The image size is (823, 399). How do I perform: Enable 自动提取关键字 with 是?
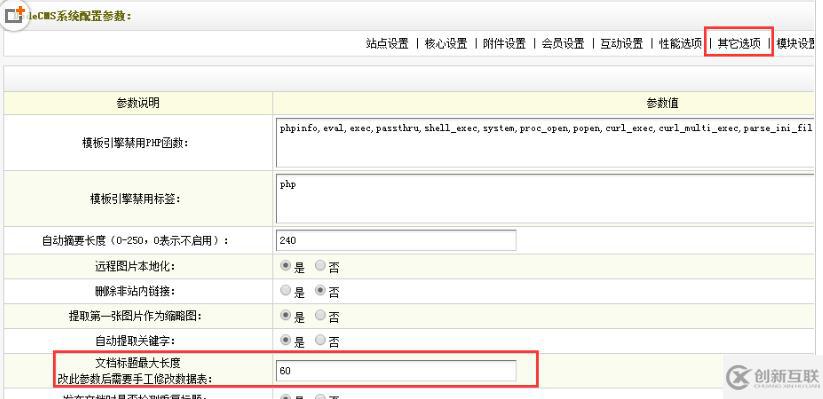[286, 341]
